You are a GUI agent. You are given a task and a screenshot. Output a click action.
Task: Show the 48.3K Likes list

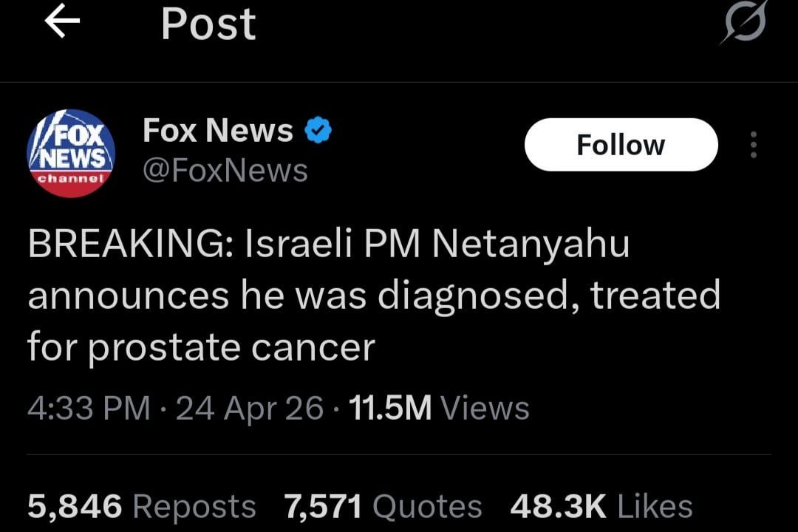(601, 507)
